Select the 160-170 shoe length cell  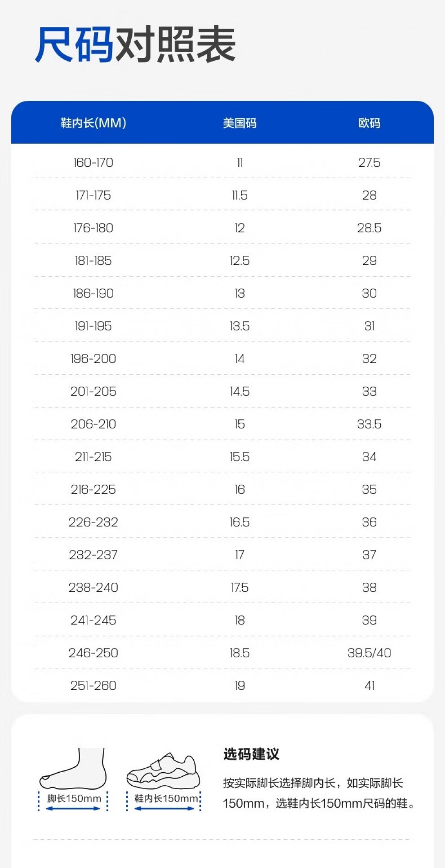tap(93, 162)
